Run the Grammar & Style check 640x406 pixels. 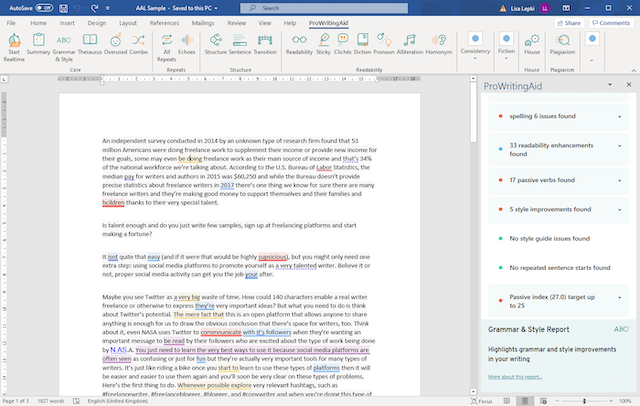coord(64,48)
